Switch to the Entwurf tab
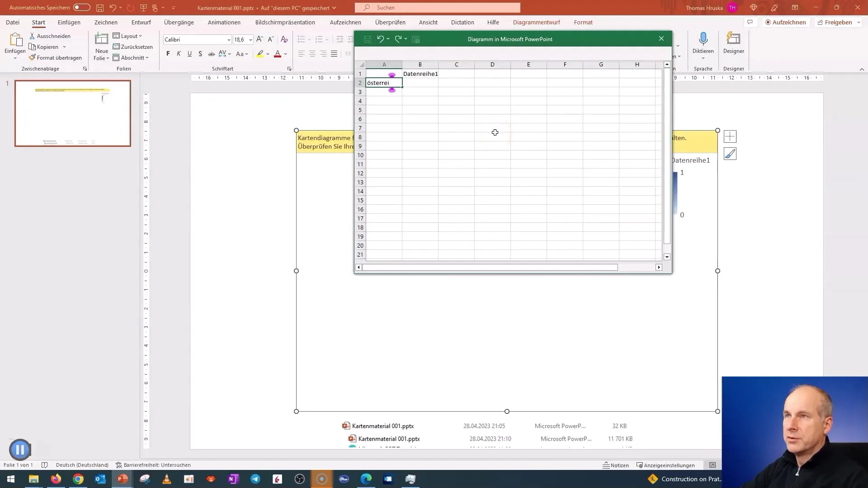 (x=141, y=22)
